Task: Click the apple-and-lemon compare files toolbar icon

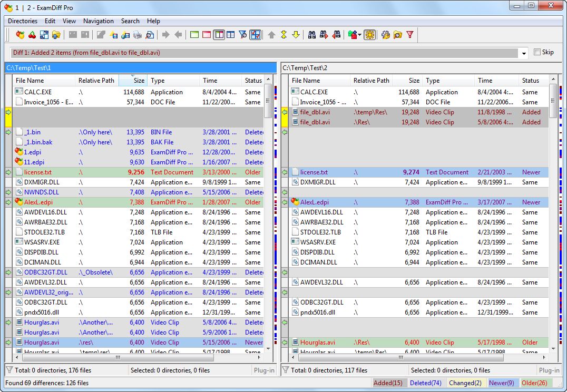Action: point(20,35)
